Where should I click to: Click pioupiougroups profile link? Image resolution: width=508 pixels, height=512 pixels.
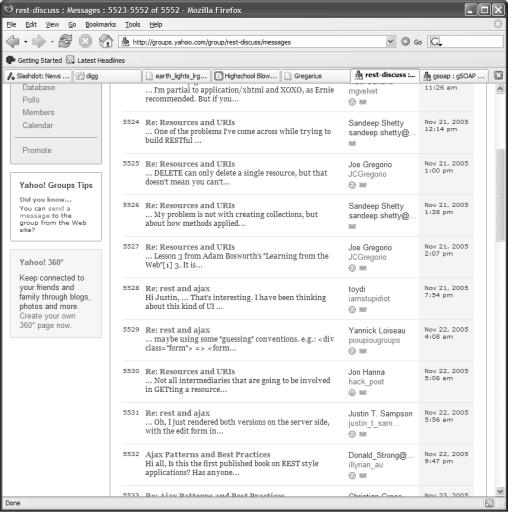[x=374, y=340]
